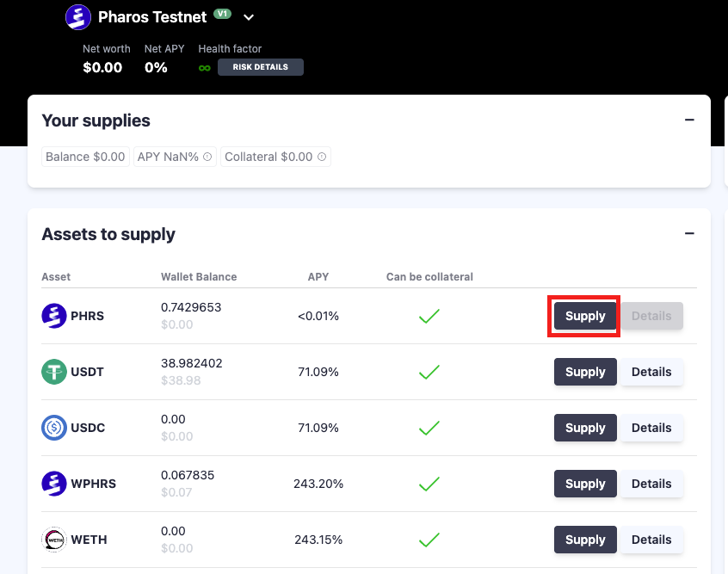Click the WETH token icon

54,540
